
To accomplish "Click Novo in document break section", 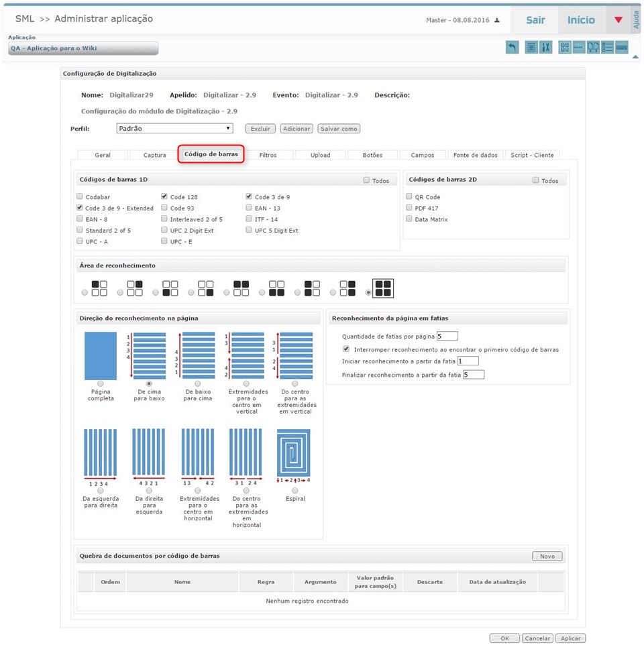I will (x=547, y=556).
